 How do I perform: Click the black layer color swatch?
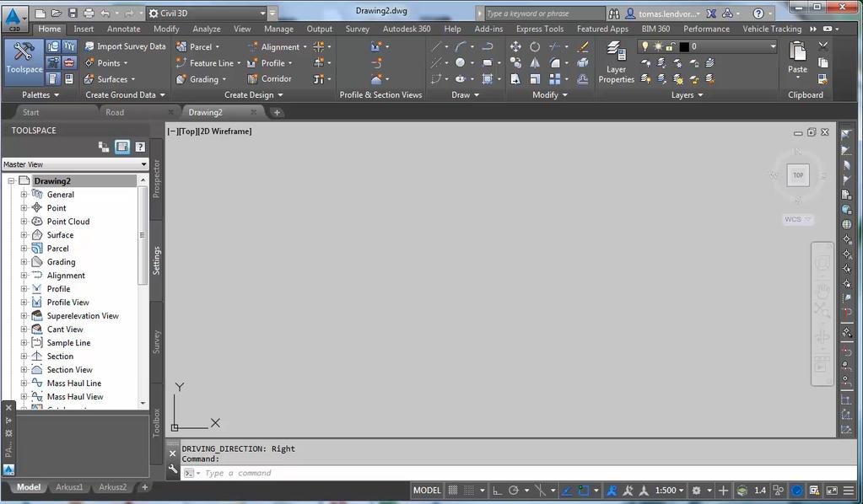coord(684,46)
